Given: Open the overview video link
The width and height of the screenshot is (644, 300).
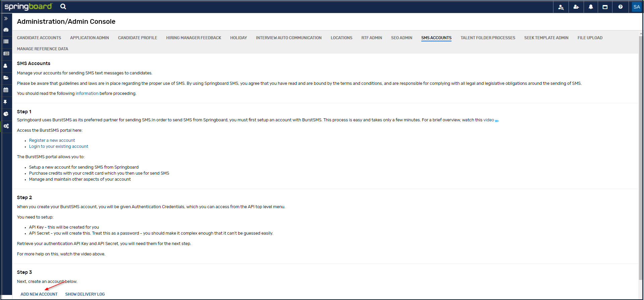Looking at the screenshot, I should point(488,120).
